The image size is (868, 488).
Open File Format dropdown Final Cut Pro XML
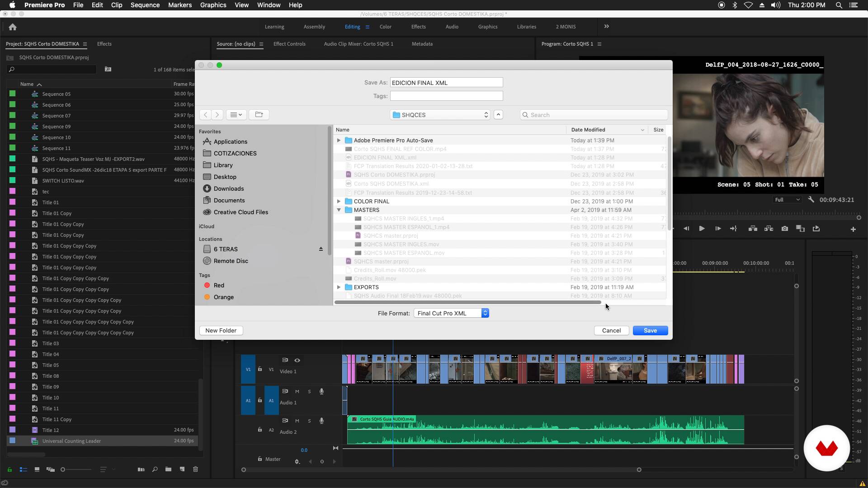(x=451, y=313)
